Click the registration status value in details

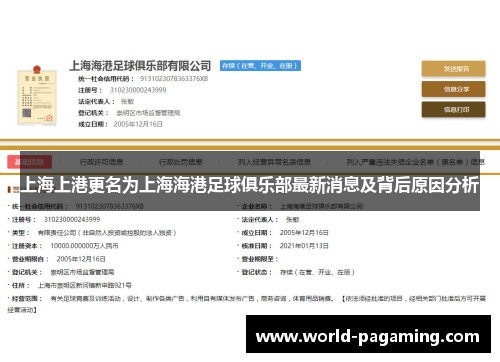pos(317,272)
